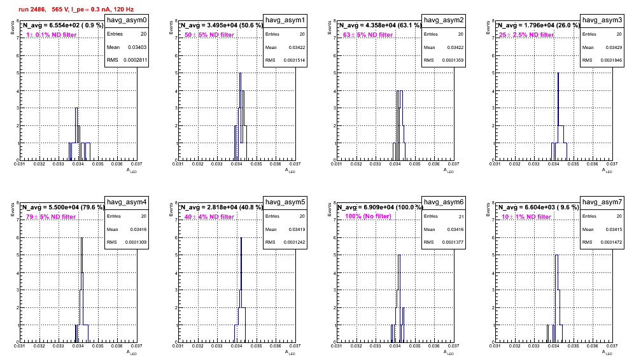Click the magenta 100% (No filter) label
The image size is (634, 364).
369,216
